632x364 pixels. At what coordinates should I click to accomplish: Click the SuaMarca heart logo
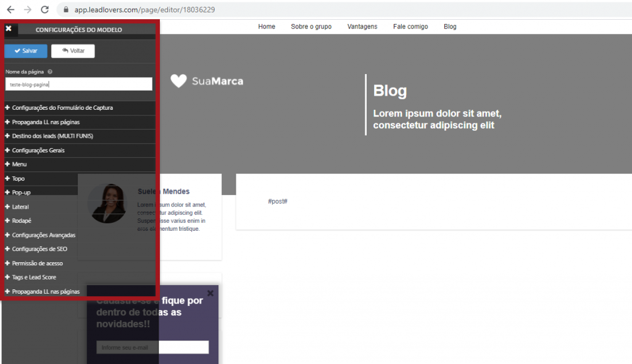pos(178,81)
